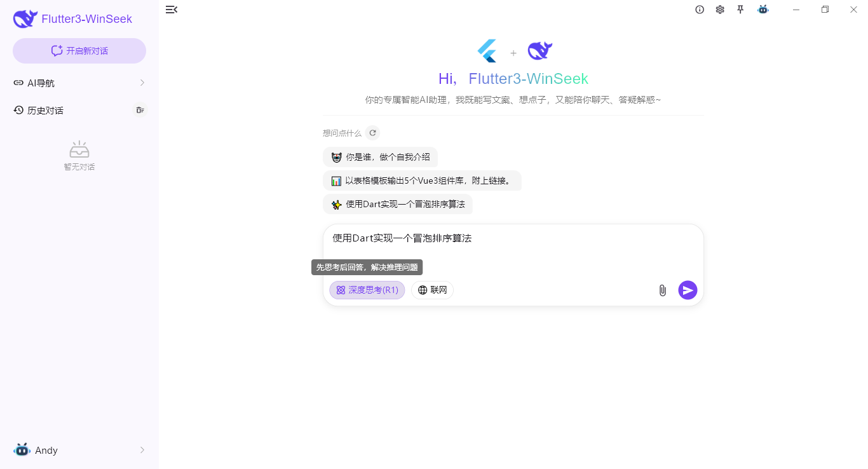
Task: Open the settings gear icon
Action: [x=720, y=10]
